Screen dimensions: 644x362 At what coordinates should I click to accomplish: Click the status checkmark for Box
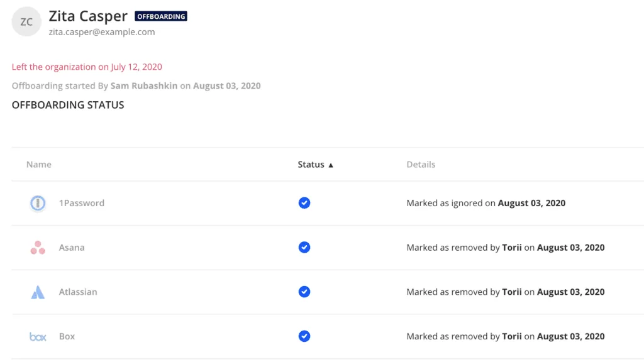pos(304,336)
